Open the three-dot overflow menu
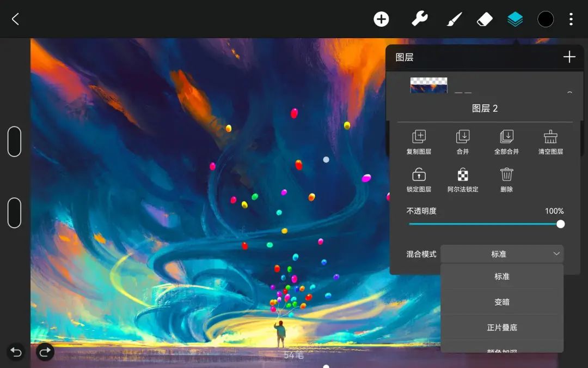Viewport: 588px width, 368px height. coord(571,19)
